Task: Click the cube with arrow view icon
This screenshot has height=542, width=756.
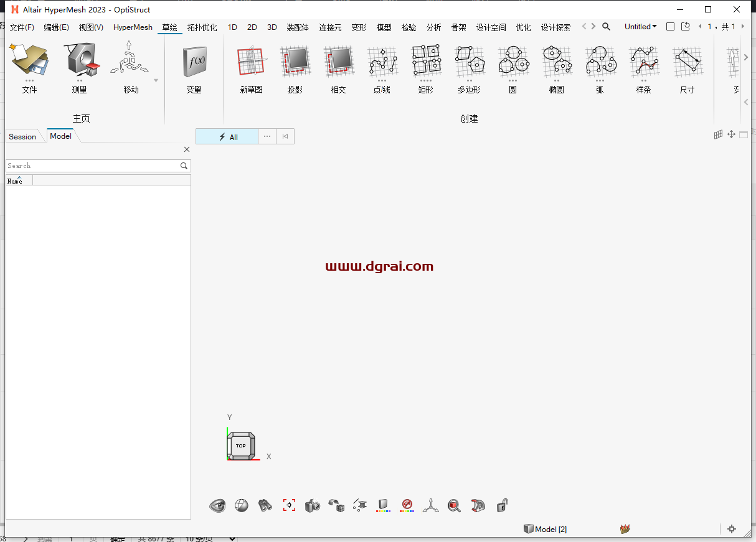Action: pyautogui.click(x=336, y=505)
